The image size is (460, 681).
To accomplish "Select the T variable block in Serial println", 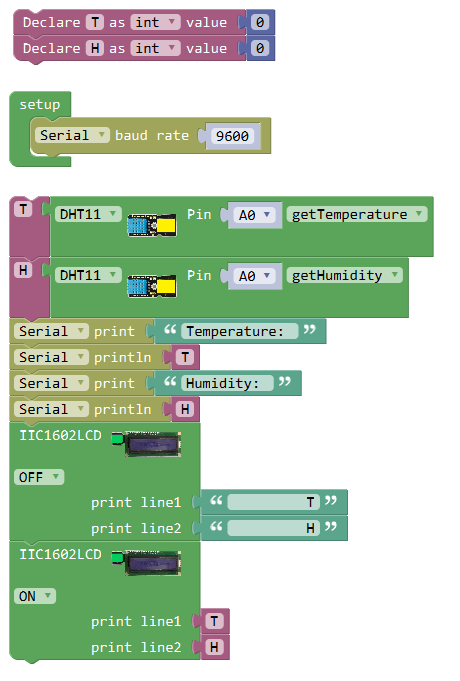I will click(x=185, y=357).
